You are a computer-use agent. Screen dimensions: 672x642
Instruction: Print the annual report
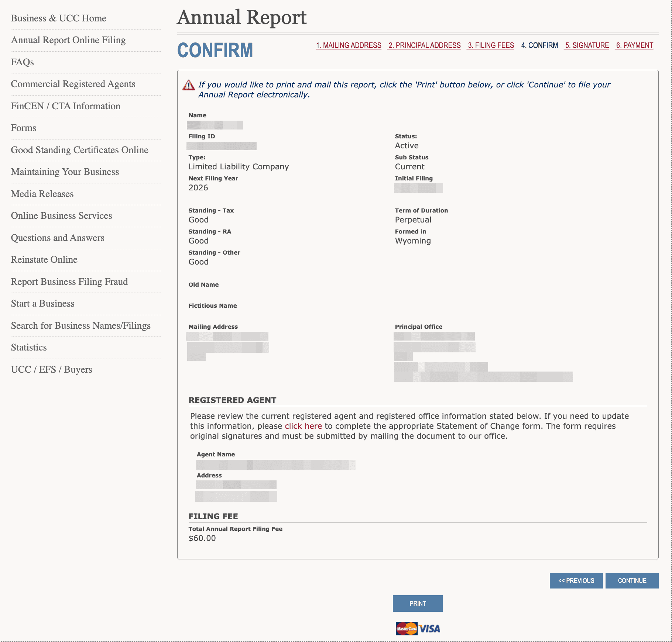pyautogui.click(x=418, y=603)
